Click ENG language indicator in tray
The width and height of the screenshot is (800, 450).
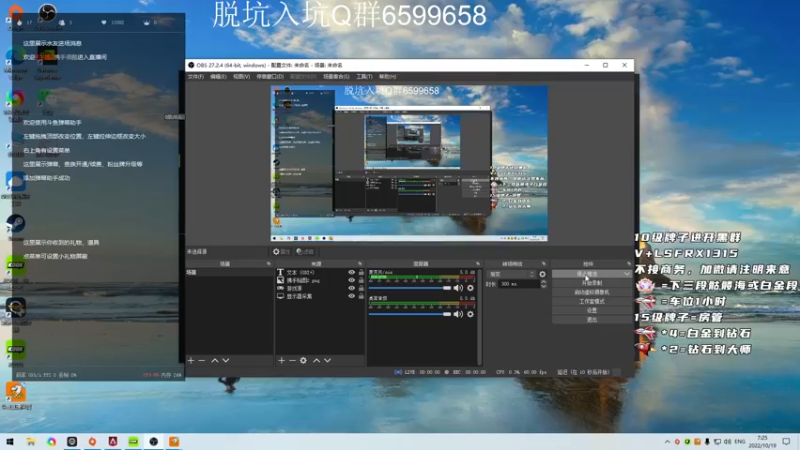click(739, 441)
